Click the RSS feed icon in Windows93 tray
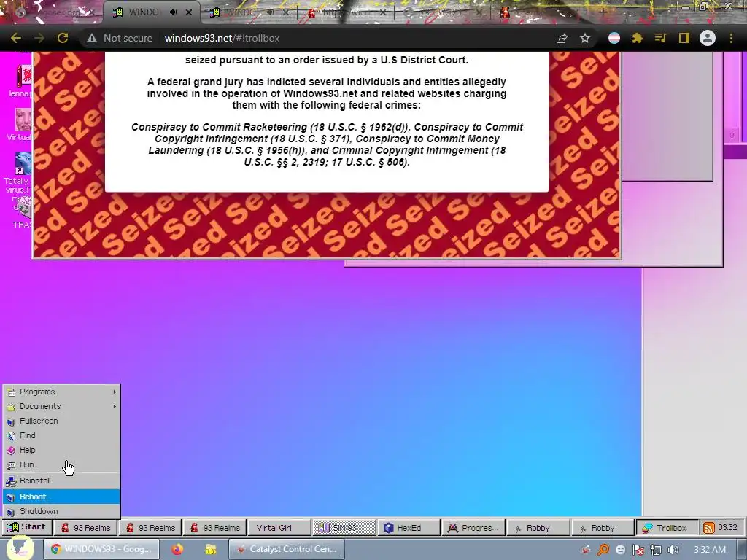 709,528
